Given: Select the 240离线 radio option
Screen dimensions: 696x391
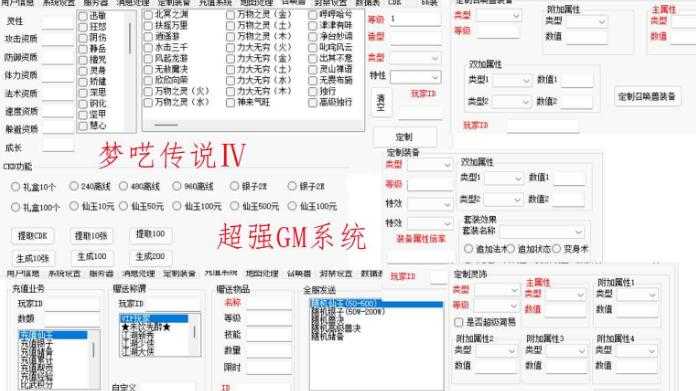Looking at the screenshot, I should (x=74, y=187).
